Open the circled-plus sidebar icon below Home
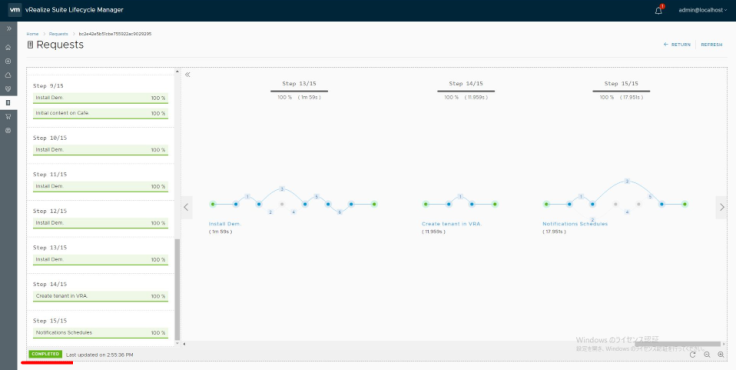Viewport: 736px width, 370px height. coord(8,61)
